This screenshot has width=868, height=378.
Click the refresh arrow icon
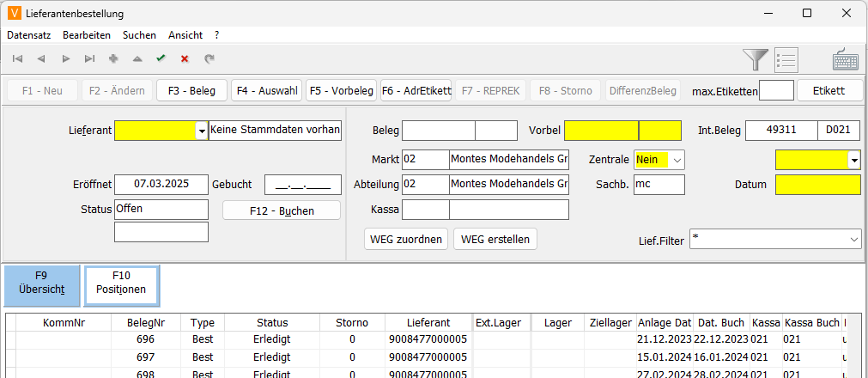pyautogui.click(x=209, y=58)
